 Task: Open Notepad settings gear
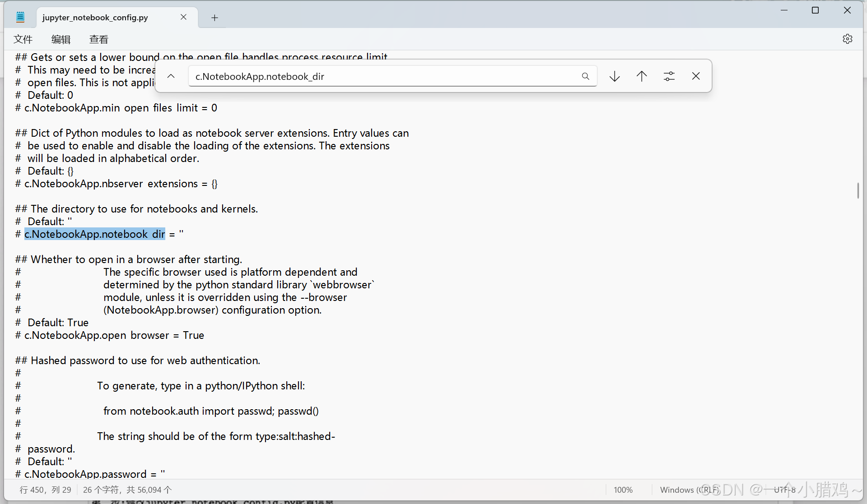(848, 39)
